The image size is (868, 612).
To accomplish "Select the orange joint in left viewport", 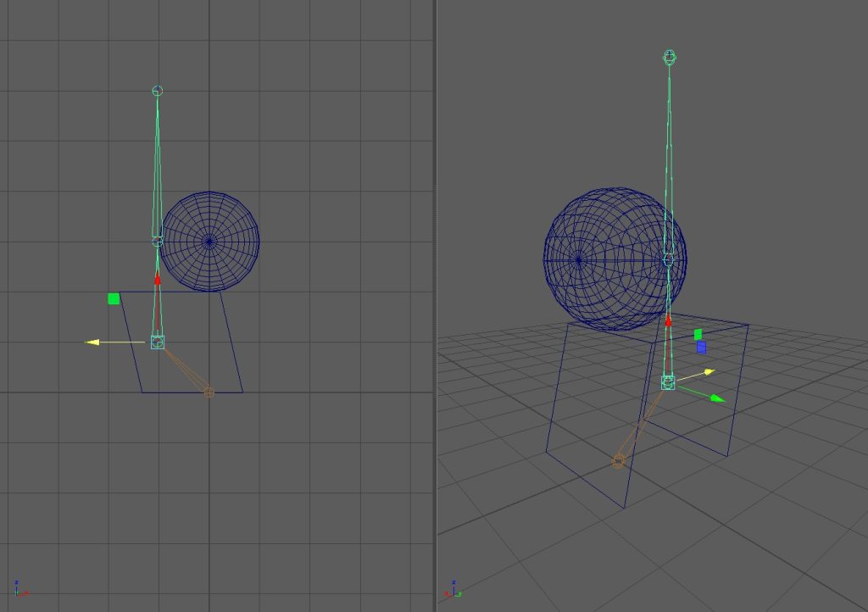I will coord(209,392).
